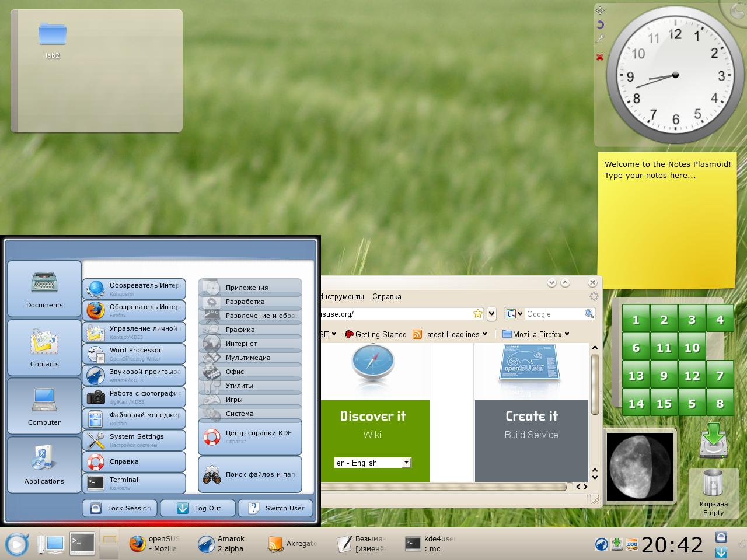Open Центр справки KDE
Screen dimensions: 747x560
click(x=250, y=437)
